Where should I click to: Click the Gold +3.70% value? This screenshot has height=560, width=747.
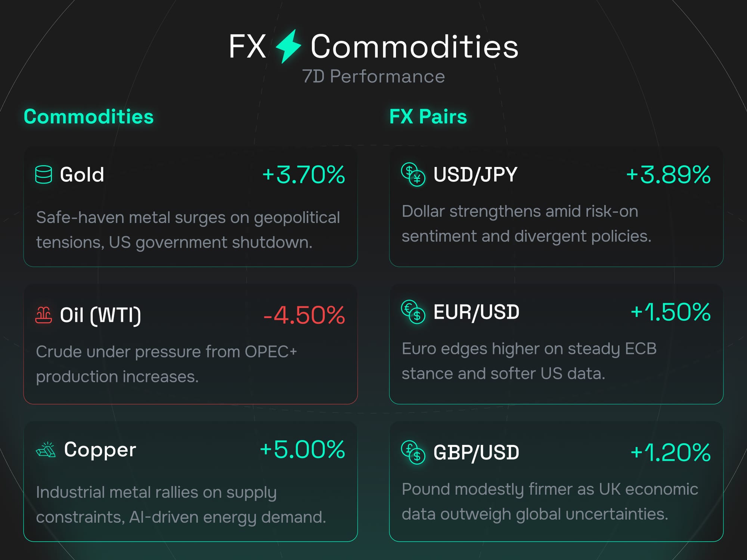coord(303,174)
